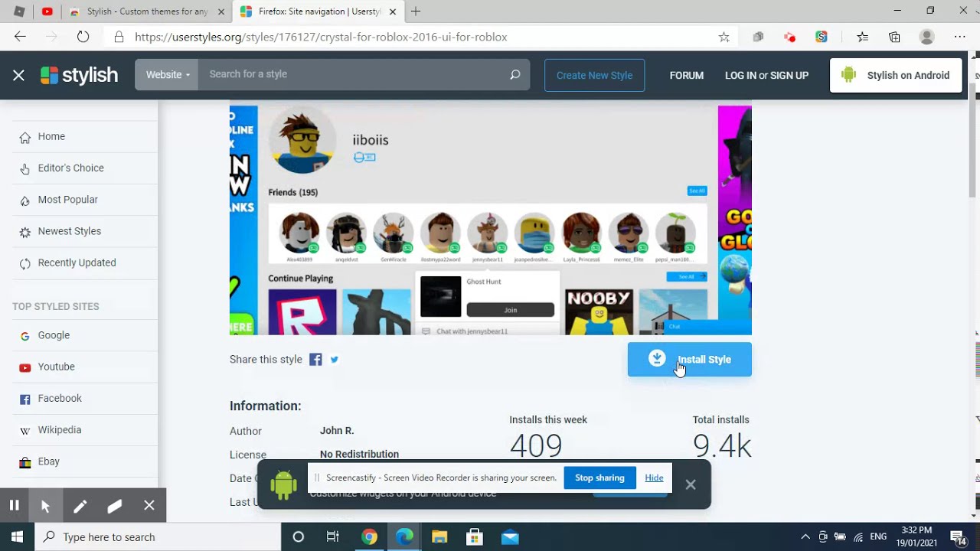Install the Crystal for Roblox style

pos(689,360)
